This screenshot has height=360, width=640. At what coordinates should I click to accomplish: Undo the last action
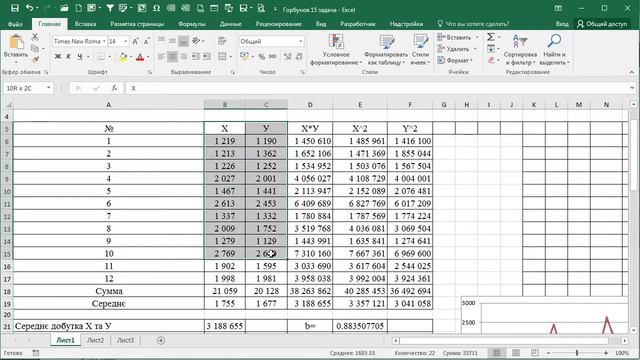click(x=29, y=8)
